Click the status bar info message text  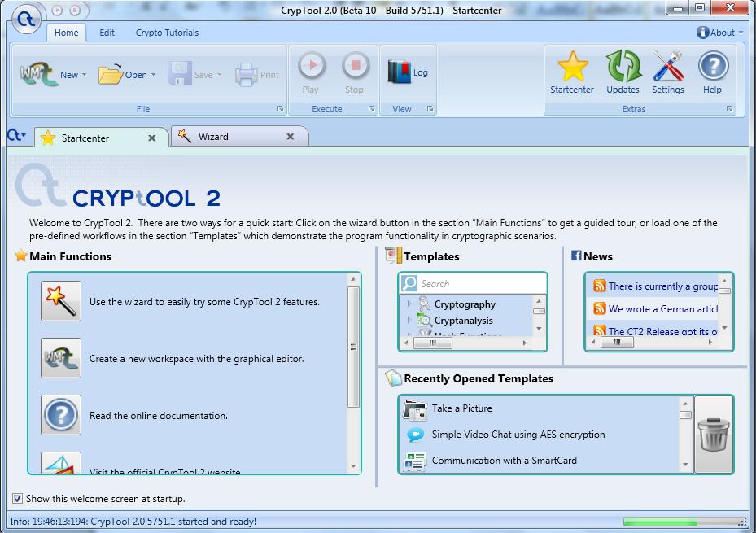[x=133, y=522]
